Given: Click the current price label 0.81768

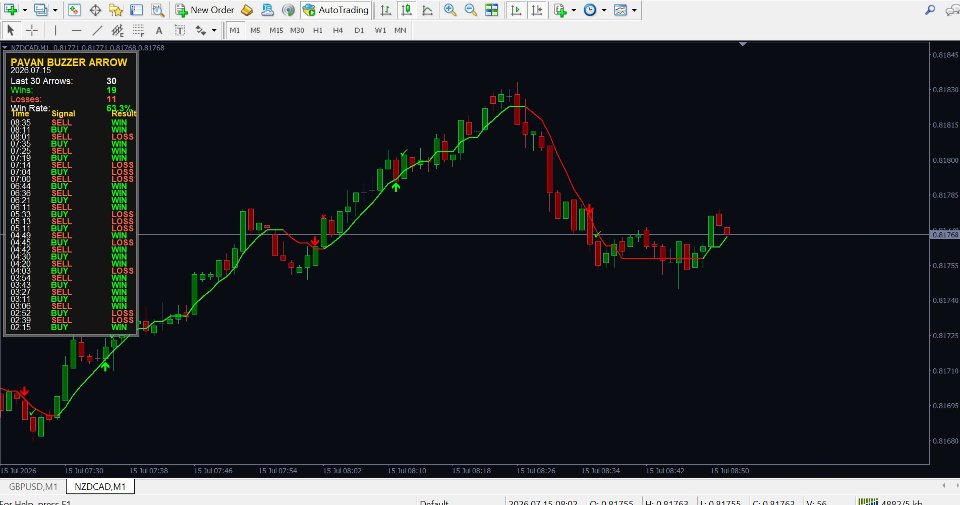Looking at the screenshot, I should tap(945, 234).
